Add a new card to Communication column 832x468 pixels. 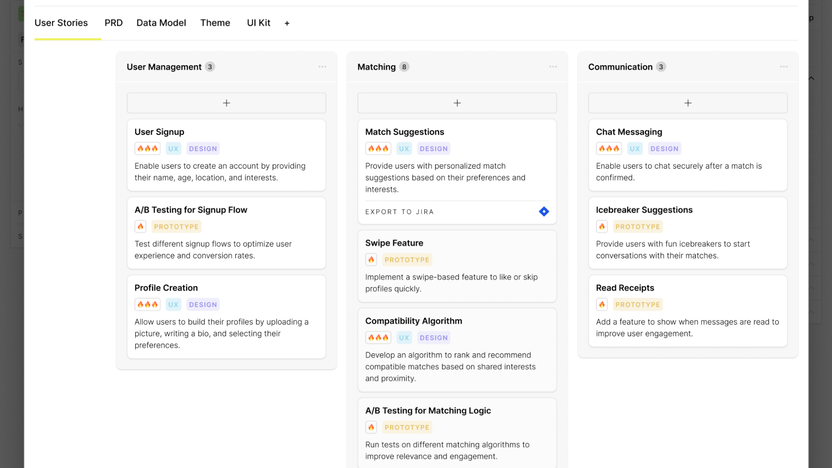(688, 103)
